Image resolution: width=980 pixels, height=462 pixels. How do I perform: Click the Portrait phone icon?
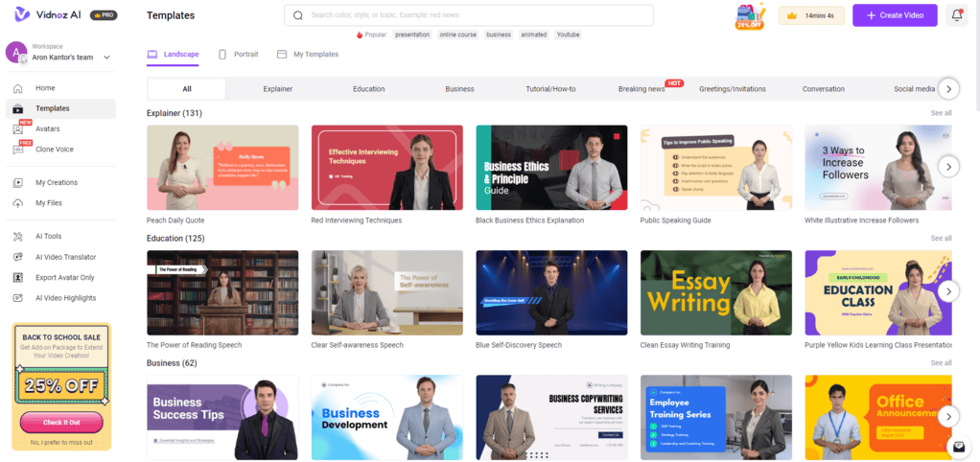pyautogui.click(x=222, y=55)
